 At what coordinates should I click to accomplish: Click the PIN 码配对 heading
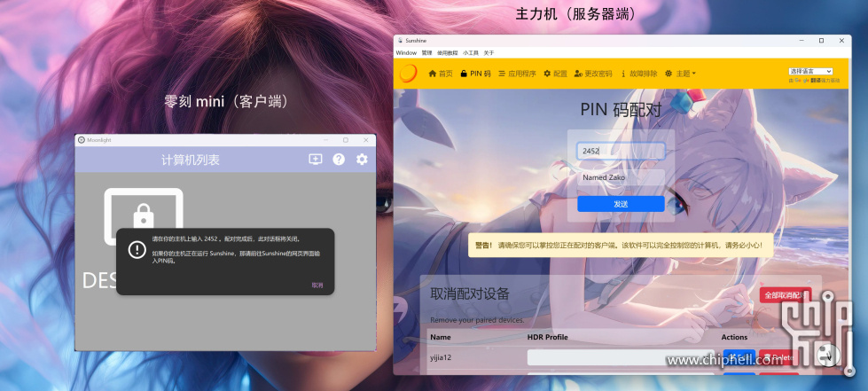tap(621, 110)
